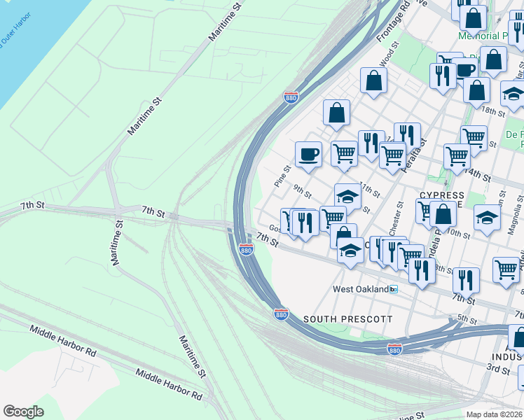Screen dimensions: 524x420
Task: Select the shopping bag marker beside Wood St
Action: click(373, 82)
